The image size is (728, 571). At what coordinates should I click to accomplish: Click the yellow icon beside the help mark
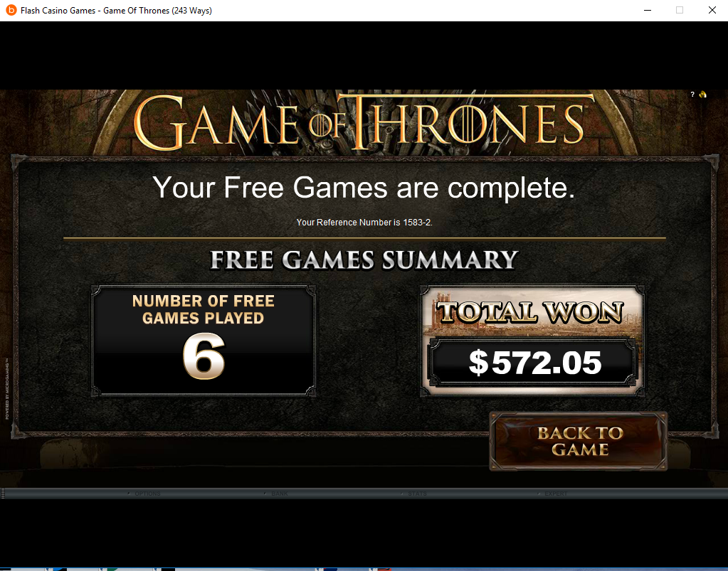point(703,95)
